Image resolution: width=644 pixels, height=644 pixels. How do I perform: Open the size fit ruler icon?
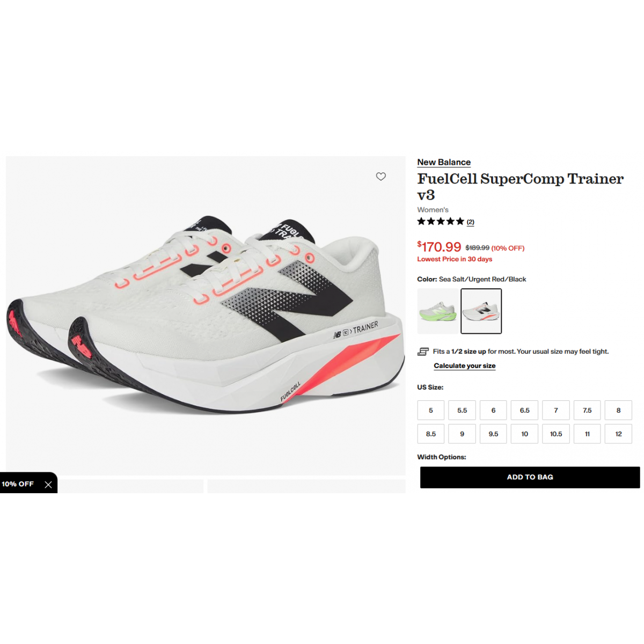click(423, 352)
